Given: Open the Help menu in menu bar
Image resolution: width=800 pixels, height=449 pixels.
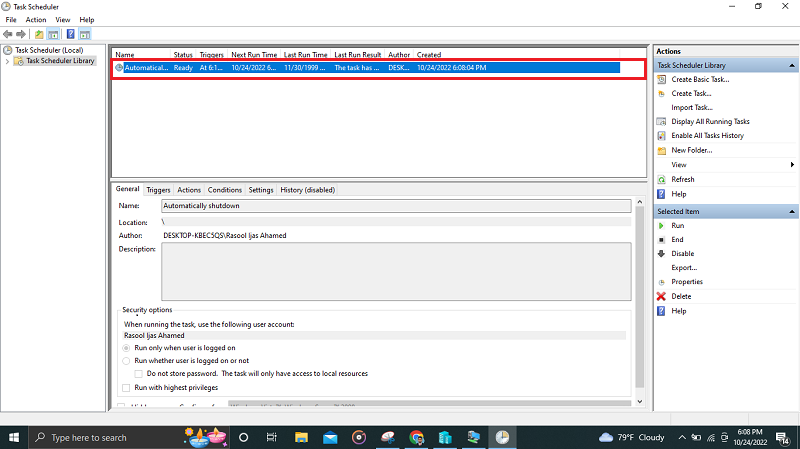Looking at the screenshot, I should click(87, 19).
